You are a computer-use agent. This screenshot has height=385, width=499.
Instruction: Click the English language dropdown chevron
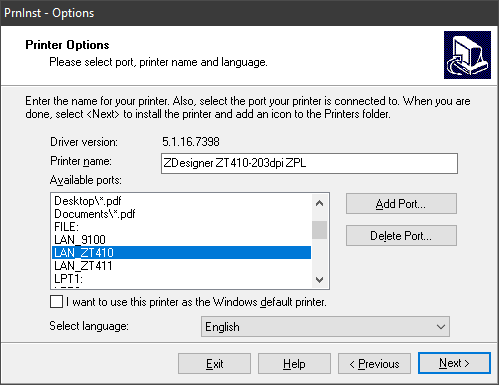(441, 327)
